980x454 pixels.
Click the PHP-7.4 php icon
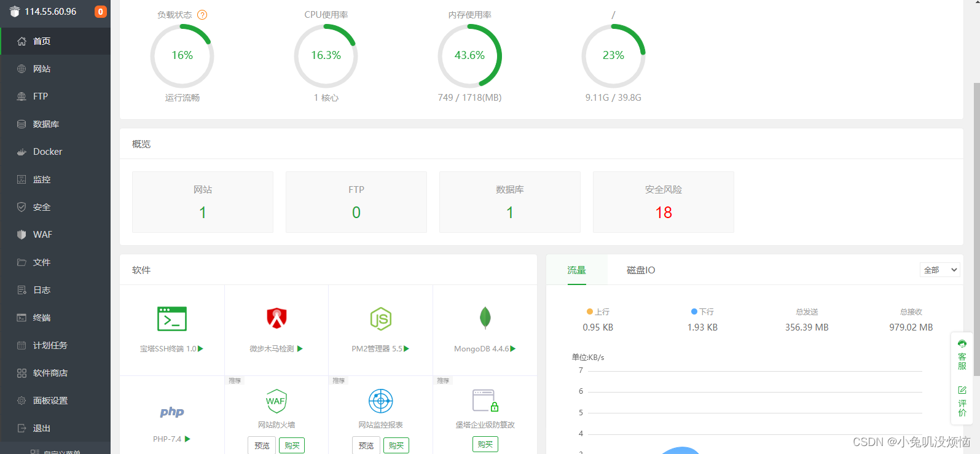click(x=172, y=412)
